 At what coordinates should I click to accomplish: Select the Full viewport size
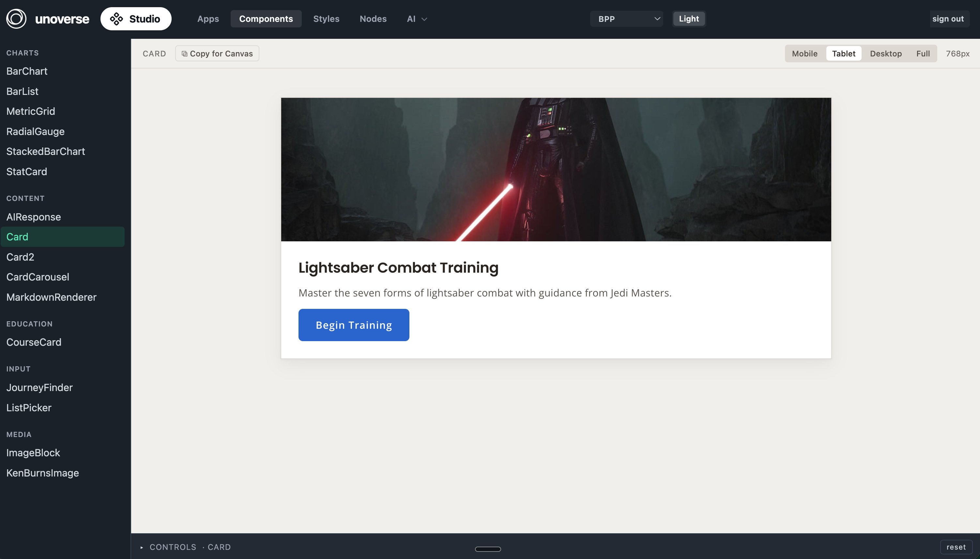pyautogui.click(x=923, y=53)
